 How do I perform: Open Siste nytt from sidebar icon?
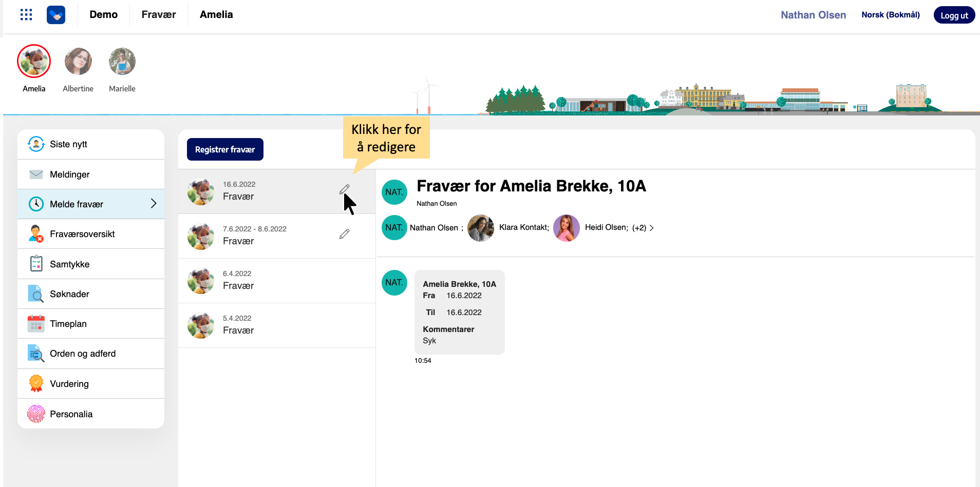tap(36, 144)
